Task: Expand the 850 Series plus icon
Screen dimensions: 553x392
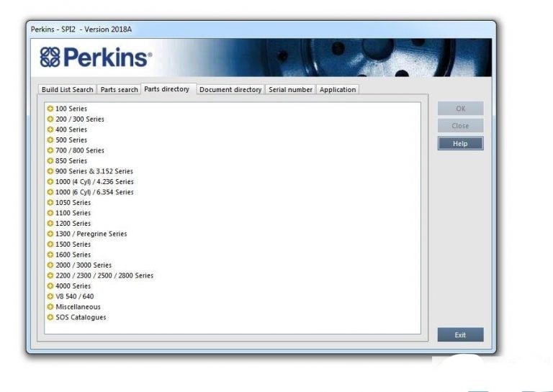Action: 50,160
